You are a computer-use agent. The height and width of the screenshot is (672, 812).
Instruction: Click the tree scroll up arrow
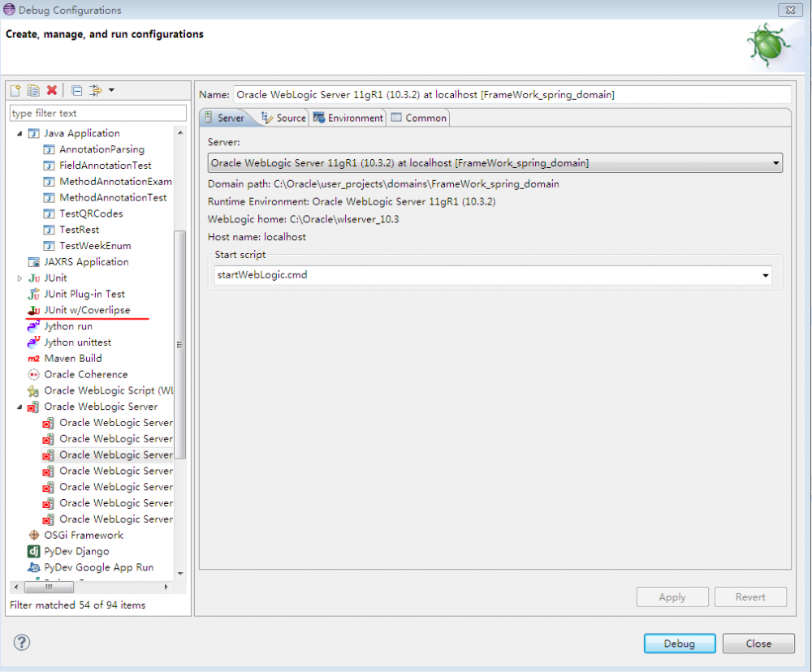[180, 133]
